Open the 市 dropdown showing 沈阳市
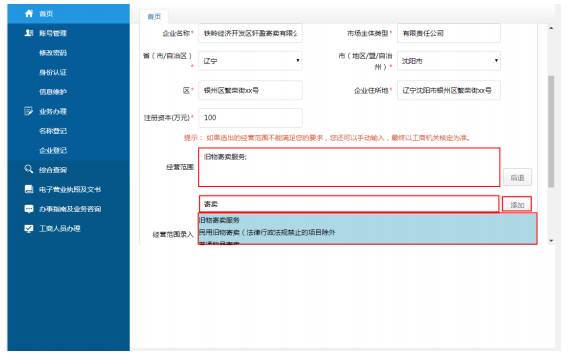Screen dimensions: 568x364 449,60
